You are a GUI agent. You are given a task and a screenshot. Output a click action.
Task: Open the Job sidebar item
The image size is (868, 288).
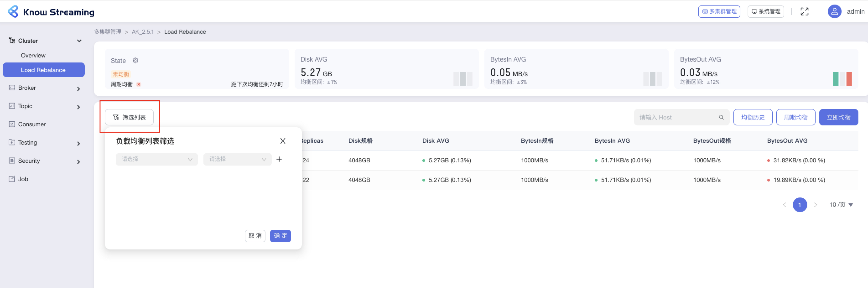tap(23, 179)
